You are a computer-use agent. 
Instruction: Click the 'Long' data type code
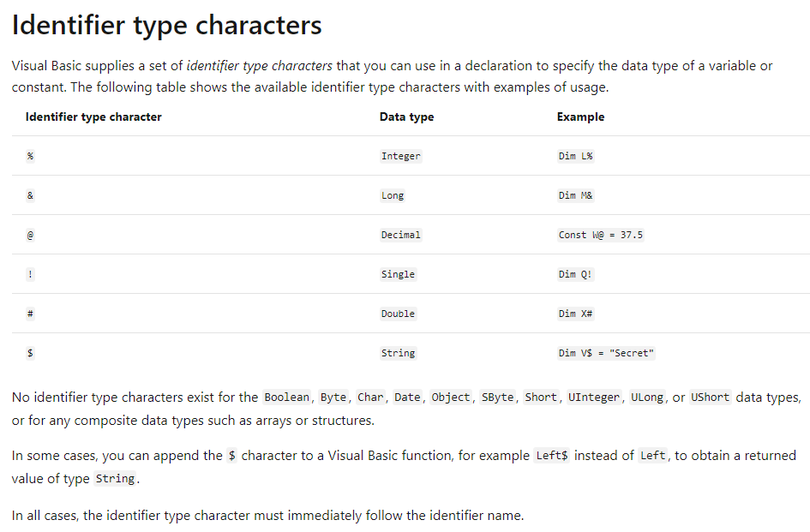click(393, 195)
